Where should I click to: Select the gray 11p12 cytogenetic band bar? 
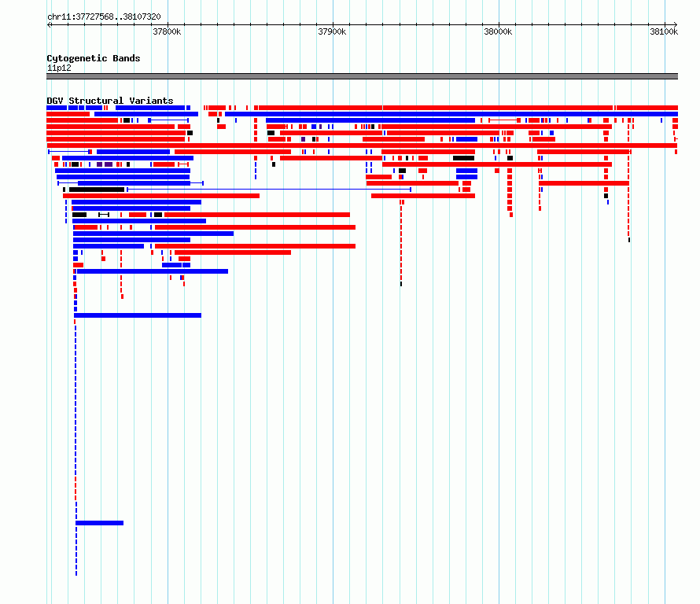(362, 76)
